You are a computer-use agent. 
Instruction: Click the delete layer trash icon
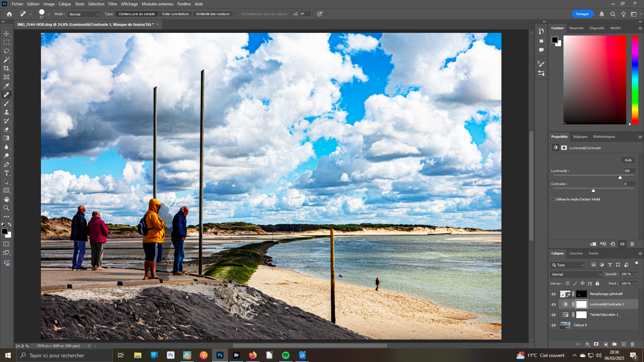click(632, 344)
